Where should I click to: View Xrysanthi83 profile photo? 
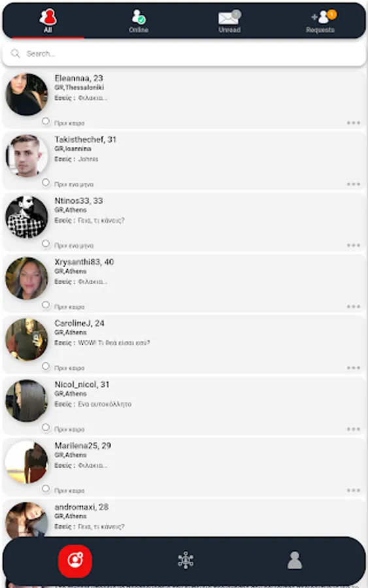click(27, 278)
